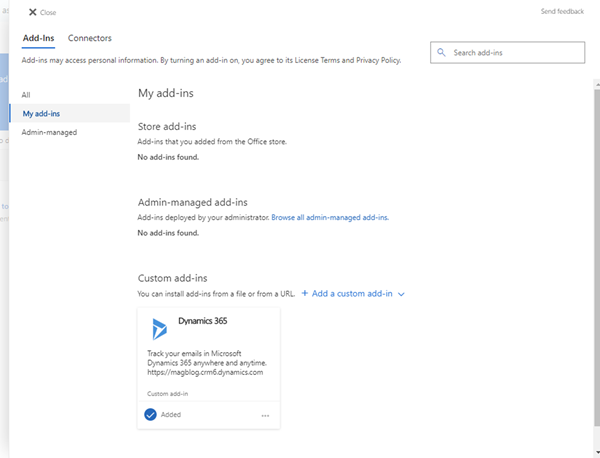Click the Dynamics 365 card title
Screen dimensions: 600x458
[x=203, y=322]
